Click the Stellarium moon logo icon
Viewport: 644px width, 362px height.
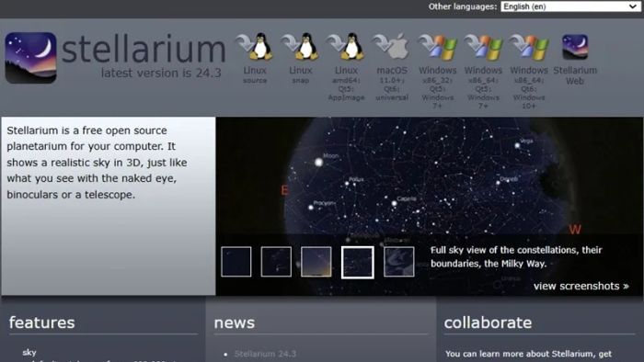click(x=30, y=58)
